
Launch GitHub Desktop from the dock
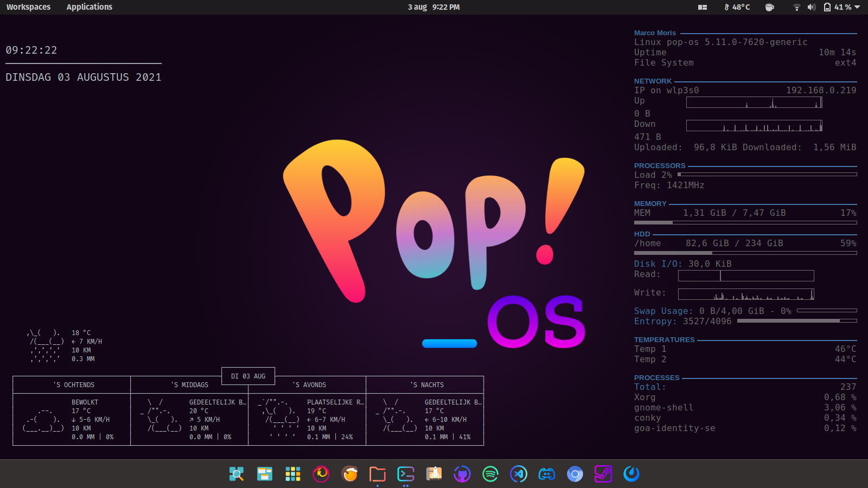click(x=462, y=474)
